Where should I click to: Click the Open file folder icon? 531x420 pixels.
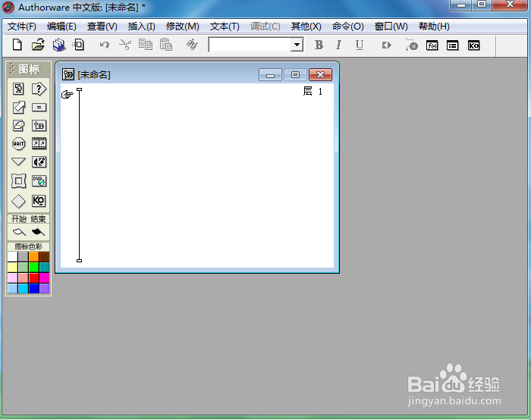(38, 45)
